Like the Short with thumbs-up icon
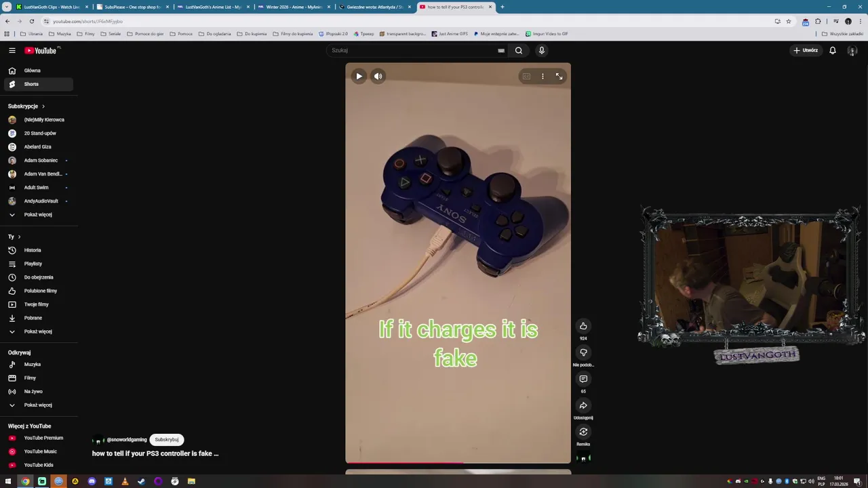The image size is (868, 488). [x=583, y=326]
